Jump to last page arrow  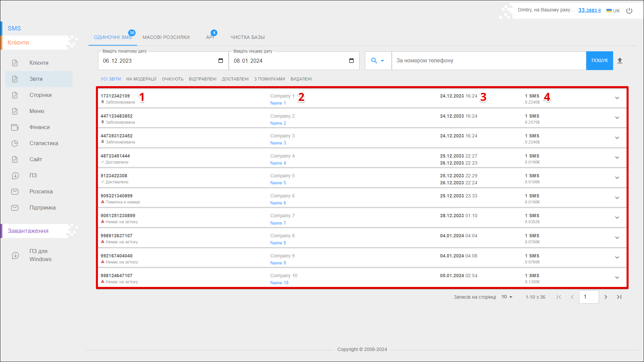pos(619,297)
